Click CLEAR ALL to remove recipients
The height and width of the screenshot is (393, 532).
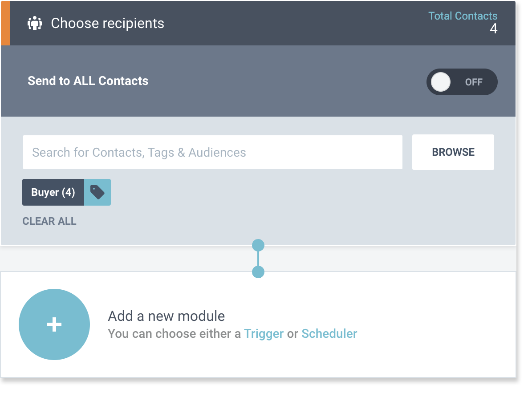click(49, 221)
